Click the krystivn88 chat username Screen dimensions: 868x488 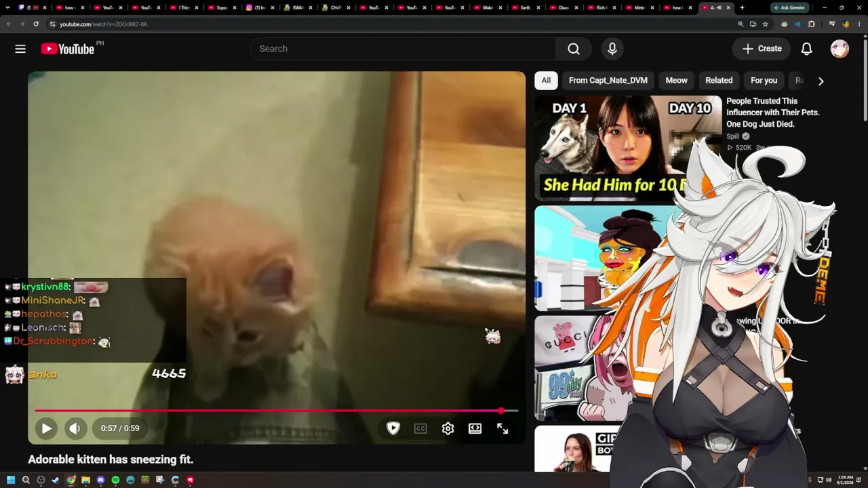pos(46,287)
